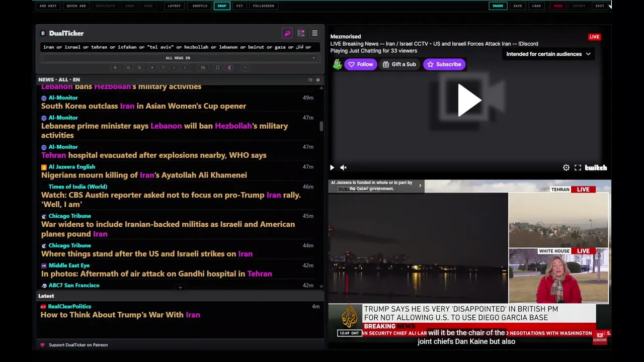
Task: Click the next arrow in ticker toolbar
Action: coord(185,67)
